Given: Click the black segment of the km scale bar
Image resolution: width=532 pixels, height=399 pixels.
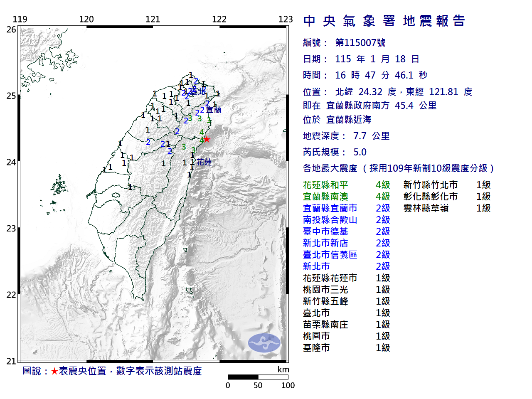Looking at the screenshot, I should coord(243,377).
